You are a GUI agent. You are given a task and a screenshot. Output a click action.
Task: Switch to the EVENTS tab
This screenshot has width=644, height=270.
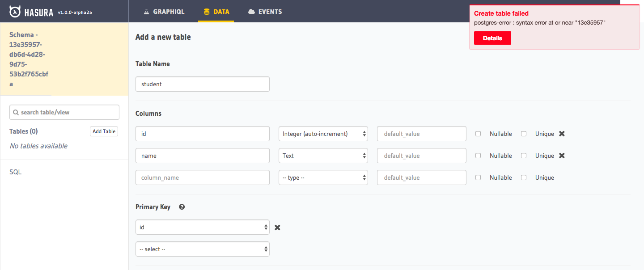[265, 11]
